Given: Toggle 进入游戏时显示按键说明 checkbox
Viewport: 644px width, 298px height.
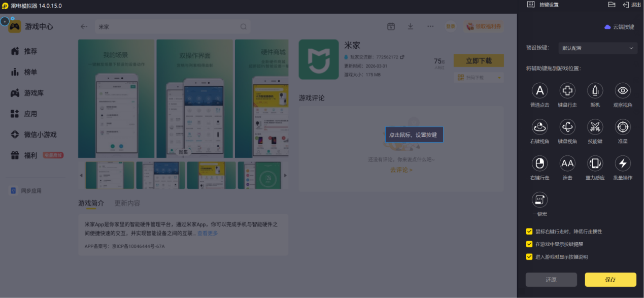Looking at the screenshot, I should pos(529,257).
